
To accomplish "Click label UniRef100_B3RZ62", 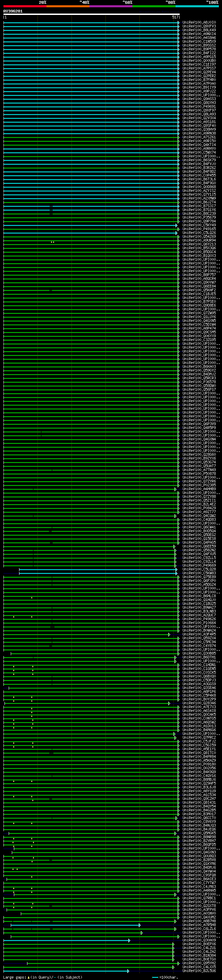I will [199, 168].
